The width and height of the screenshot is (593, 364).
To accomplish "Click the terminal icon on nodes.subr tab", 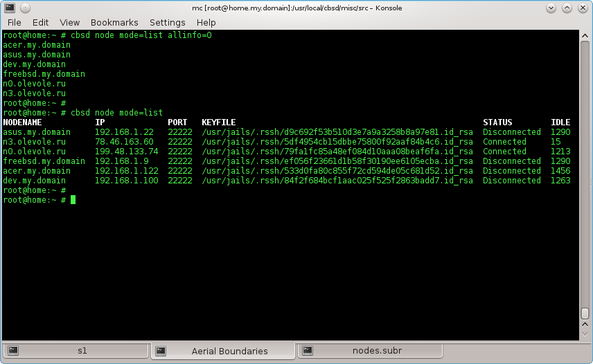I will [x=308, y=351].
